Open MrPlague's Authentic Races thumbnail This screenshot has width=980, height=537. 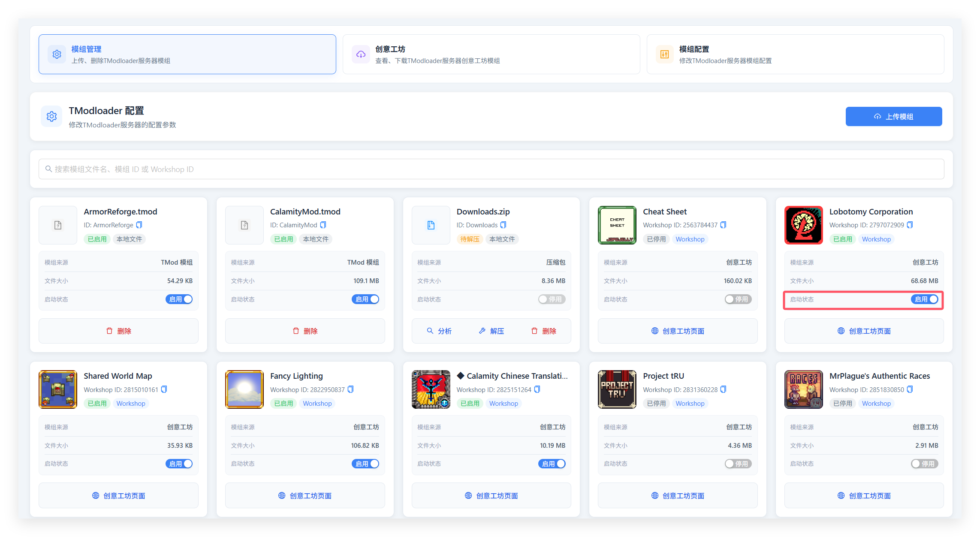pyautogui.click(x=804, y=389)
